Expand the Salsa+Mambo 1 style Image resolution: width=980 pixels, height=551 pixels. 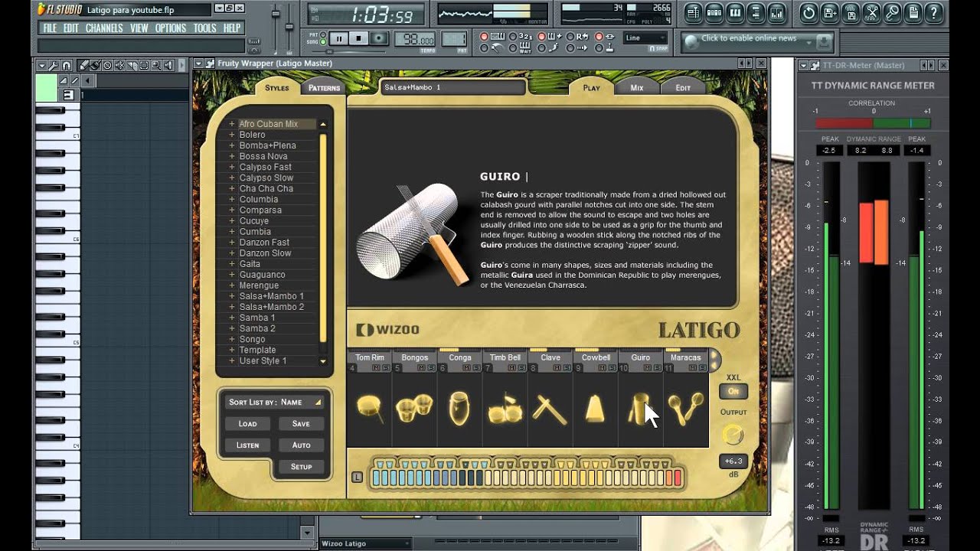(232, 296)
